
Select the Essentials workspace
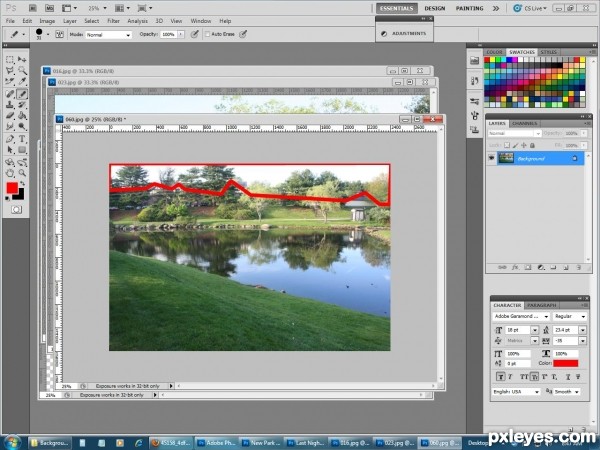click(x=396, y=8)
